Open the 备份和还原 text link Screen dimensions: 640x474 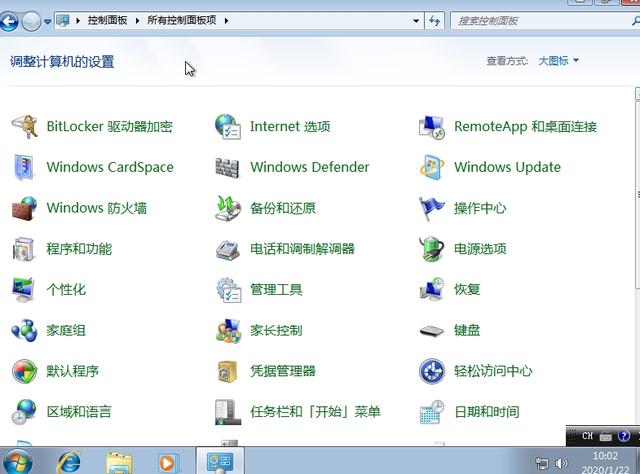pos(283,208)
